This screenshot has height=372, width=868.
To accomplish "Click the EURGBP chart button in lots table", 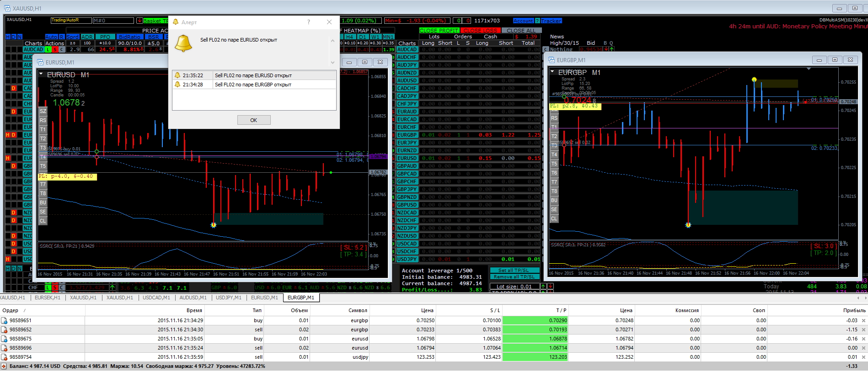I will point(407,135).
